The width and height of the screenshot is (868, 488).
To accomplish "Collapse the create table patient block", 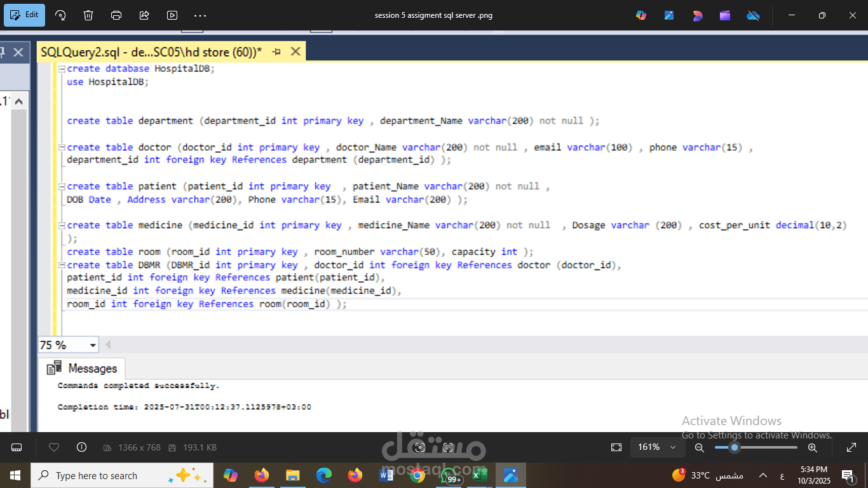I will (62, 187).
